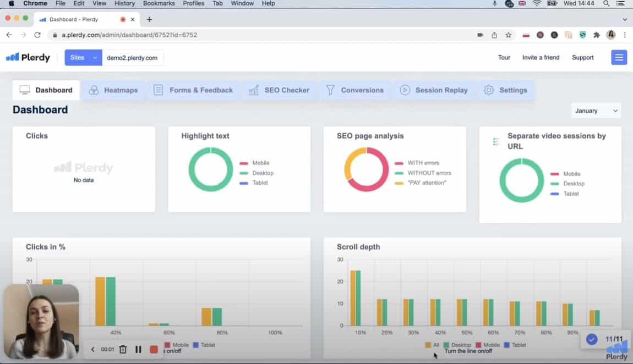Collapse recording controls with the left chevron
The width and height of the screenshot is (633, 364).
[92, 349]
